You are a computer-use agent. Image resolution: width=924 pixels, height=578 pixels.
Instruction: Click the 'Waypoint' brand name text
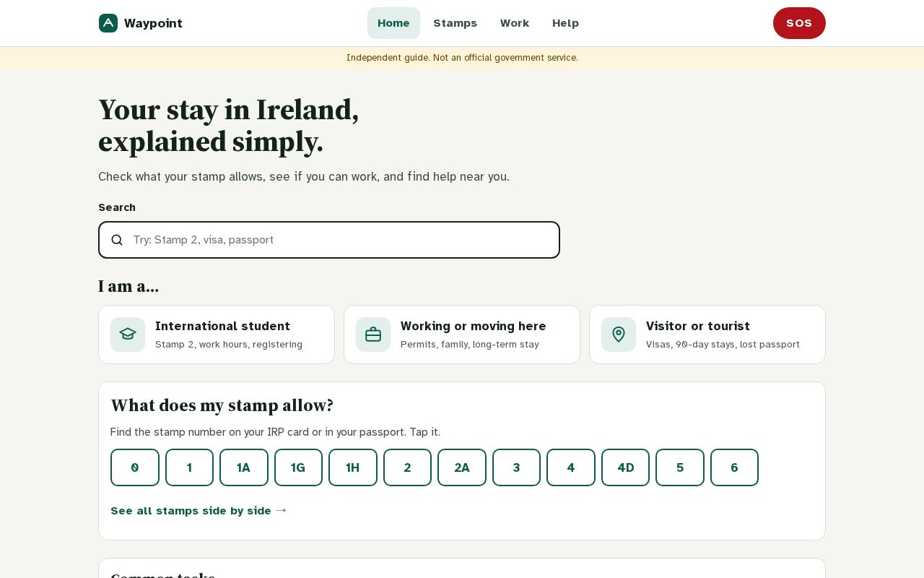pyautogui.click(x=153, y=23)
